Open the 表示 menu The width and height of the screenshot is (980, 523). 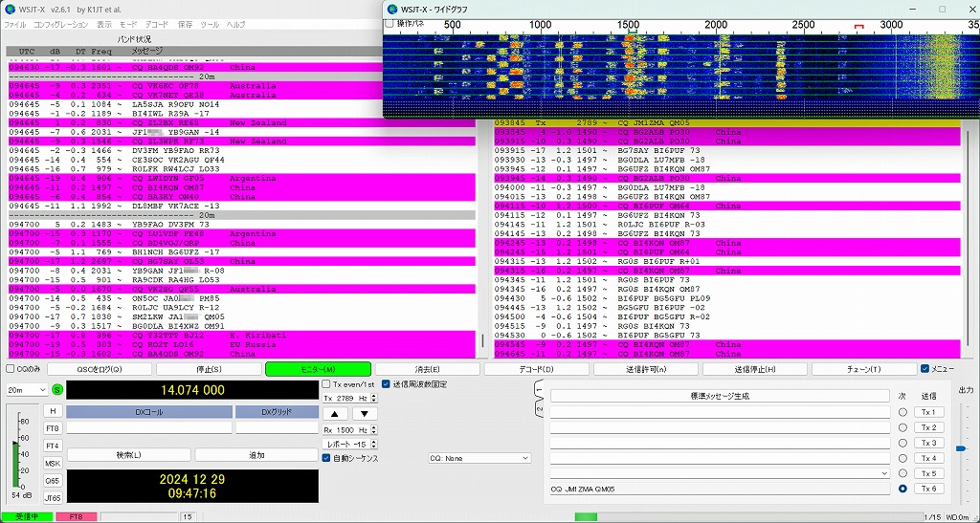(x=104, y=25)
